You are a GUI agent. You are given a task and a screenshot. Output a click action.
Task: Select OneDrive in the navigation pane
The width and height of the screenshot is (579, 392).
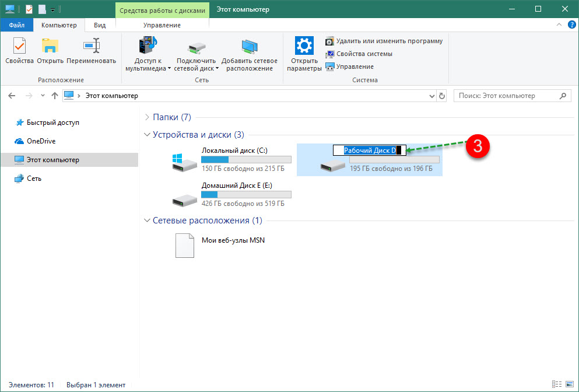point(35,141)
